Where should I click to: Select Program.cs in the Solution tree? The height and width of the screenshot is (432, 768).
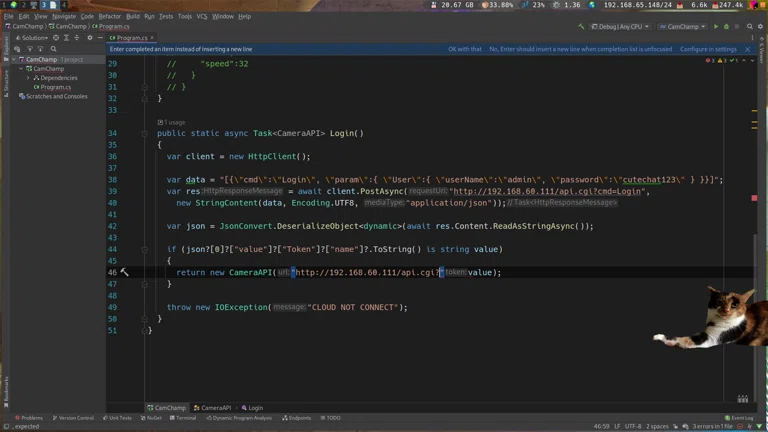(x=55, y=87)
